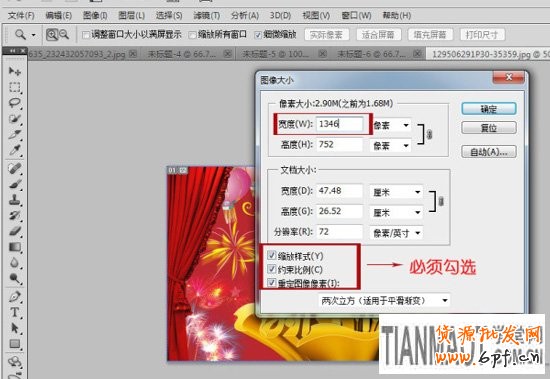The image size is (550, 379).
Task: Toggle the 重定图像像素(I) checkbox
Action: [x=271, y=282]
